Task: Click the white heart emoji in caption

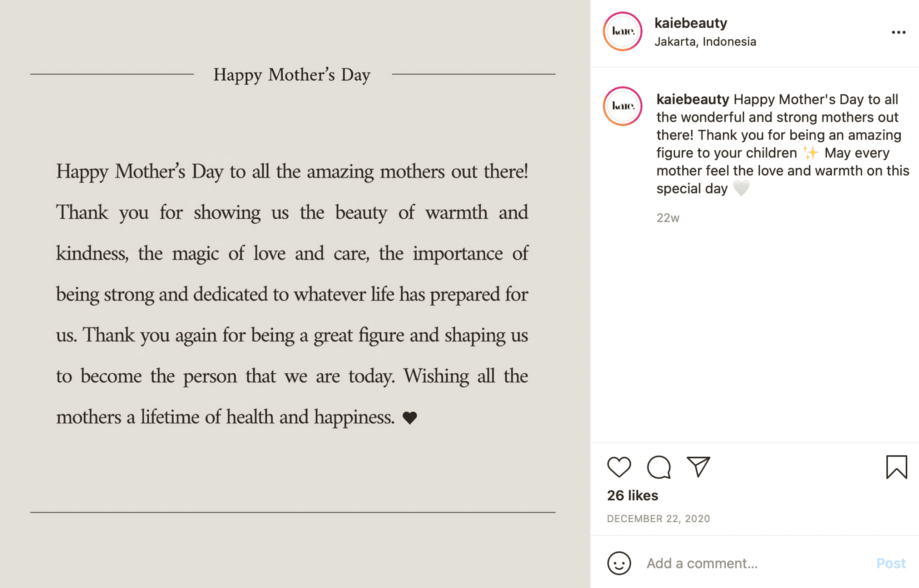Action: click(x=741, y=188)
